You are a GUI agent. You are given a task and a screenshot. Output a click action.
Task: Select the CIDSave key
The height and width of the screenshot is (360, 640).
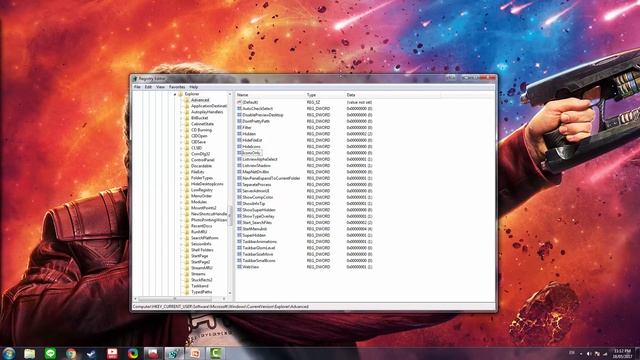[198, 142]
